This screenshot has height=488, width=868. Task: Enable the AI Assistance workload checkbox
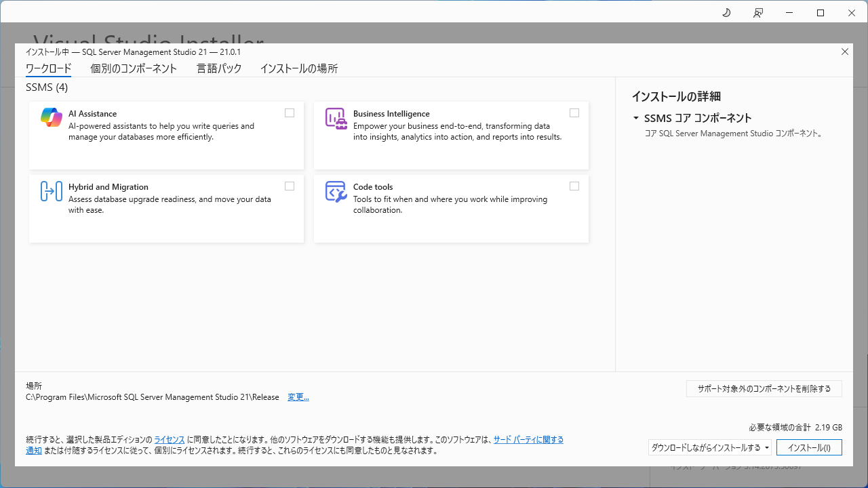290,113
